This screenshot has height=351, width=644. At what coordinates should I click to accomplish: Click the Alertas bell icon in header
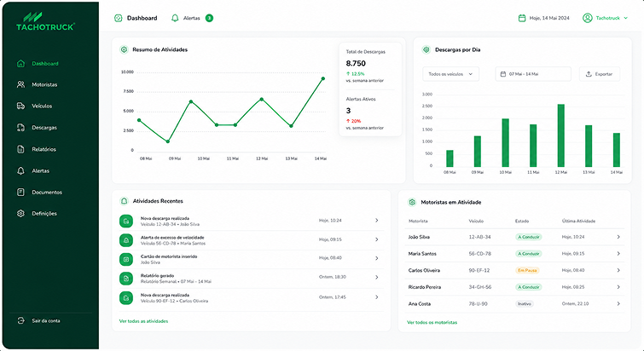coord(175,18)
